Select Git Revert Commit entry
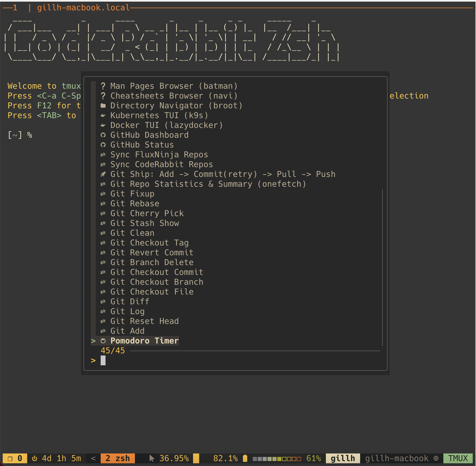The width and height of the screenshot is (476, 466). click(152, 253)
